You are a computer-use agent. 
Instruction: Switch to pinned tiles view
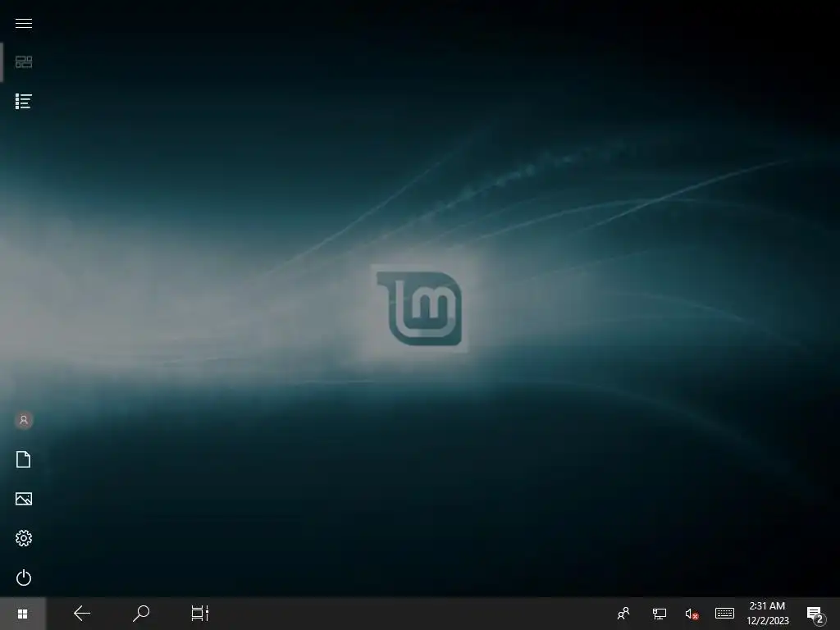[x=24, y=62]
